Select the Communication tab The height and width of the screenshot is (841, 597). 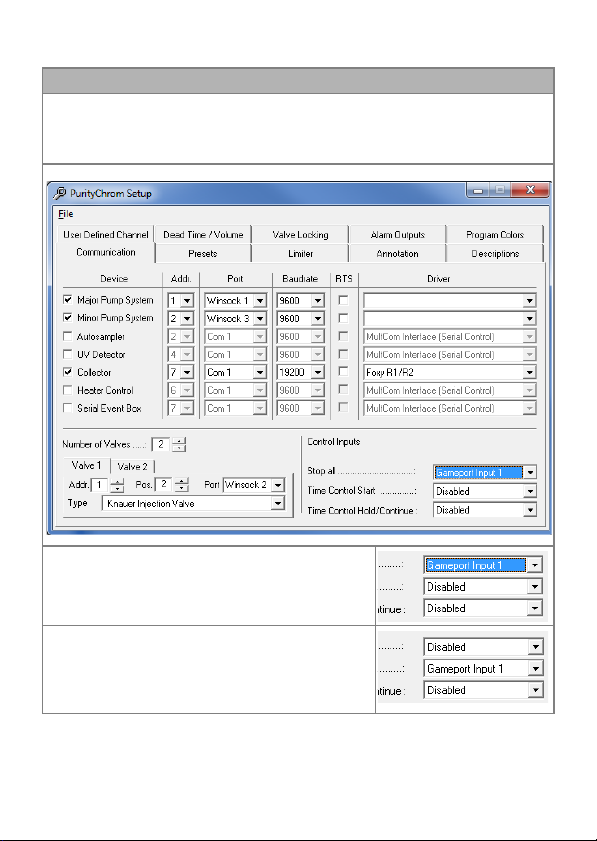106,252
